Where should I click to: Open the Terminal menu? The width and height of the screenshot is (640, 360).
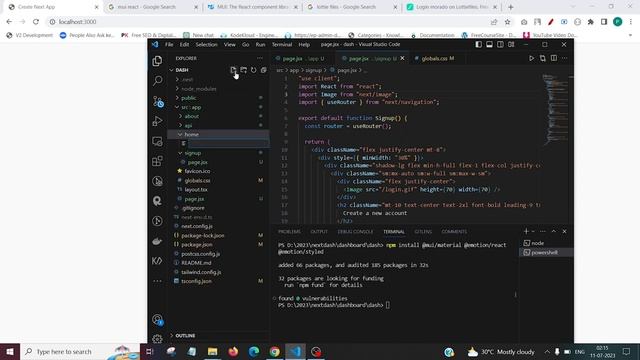tap(282, 44)
